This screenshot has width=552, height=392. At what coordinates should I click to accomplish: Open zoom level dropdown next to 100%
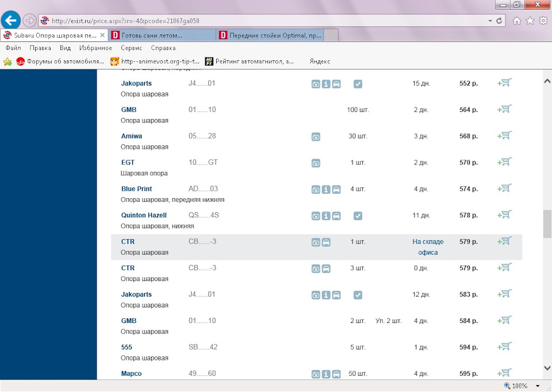(538, 386)
